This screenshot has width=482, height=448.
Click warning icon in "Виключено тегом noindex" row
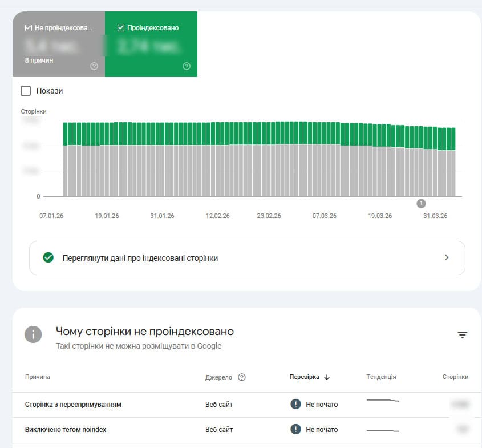coord(295,429)
